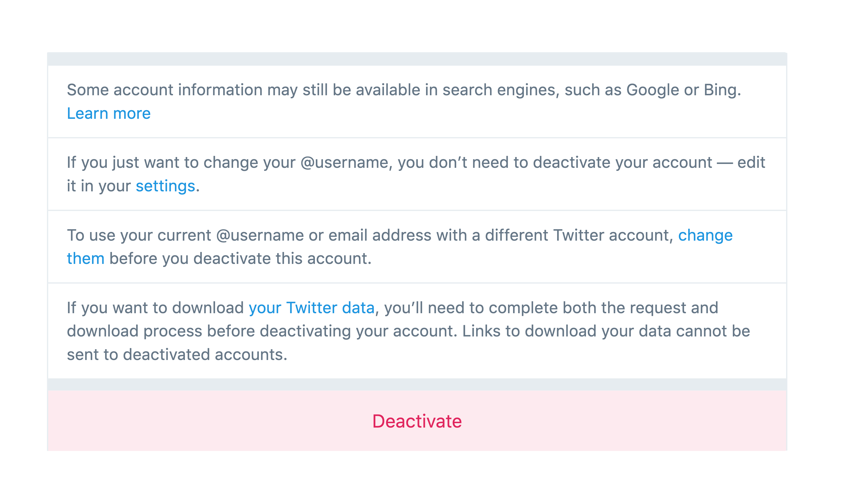Click the gray divider above Deactivate
The image size is (841, 504).
coord(417,384)
